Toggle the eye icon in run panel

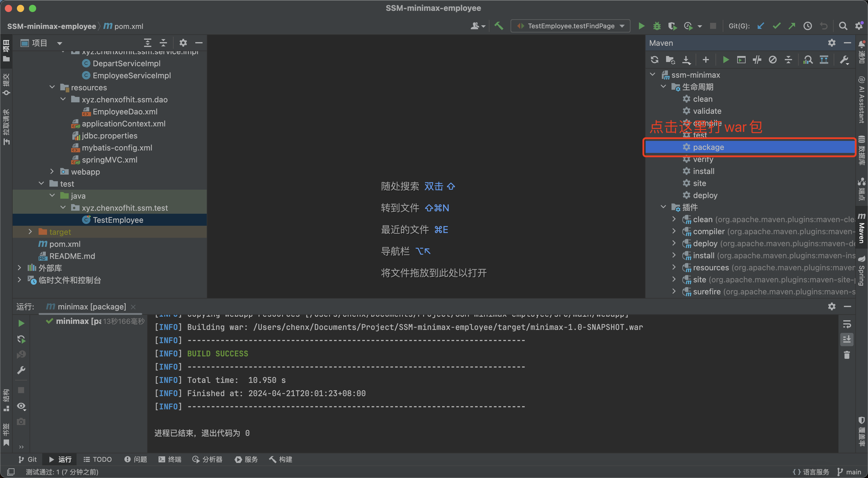tap(21, 406)
